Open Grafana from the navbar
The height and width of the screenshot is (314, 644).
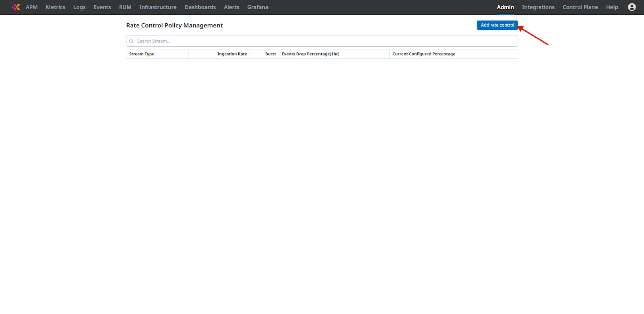258,7
